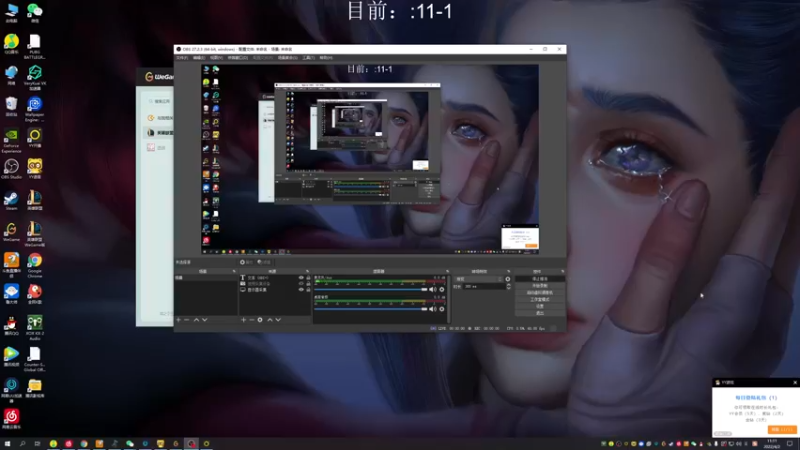Click Start Recording button in Controls
Viewport: 800px width, 450px height.
pyautogui.click(x=540, y=286)
